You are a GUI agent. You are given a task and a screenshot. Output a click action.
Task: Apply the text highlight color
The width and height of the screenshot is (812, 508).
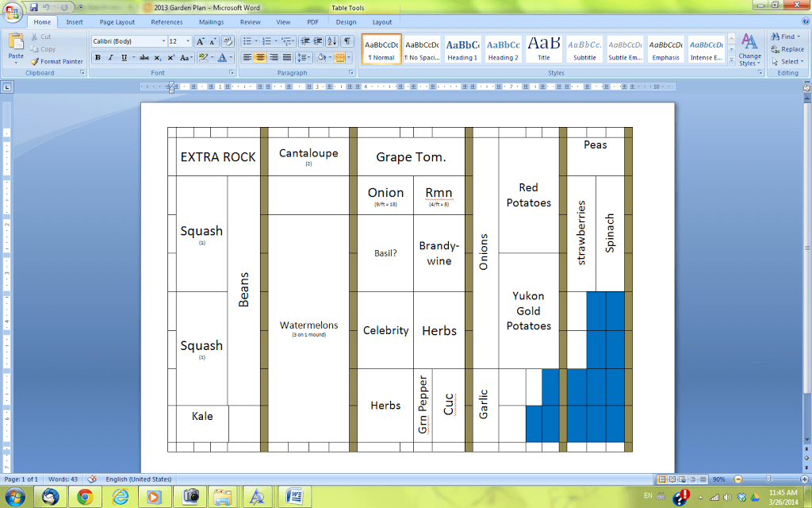tap(202, 57)
